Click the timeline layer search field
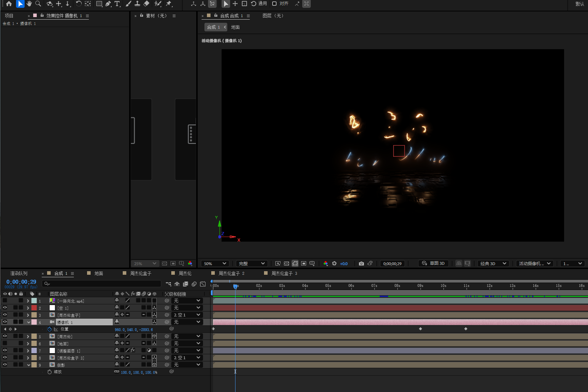 click(103, 284)
